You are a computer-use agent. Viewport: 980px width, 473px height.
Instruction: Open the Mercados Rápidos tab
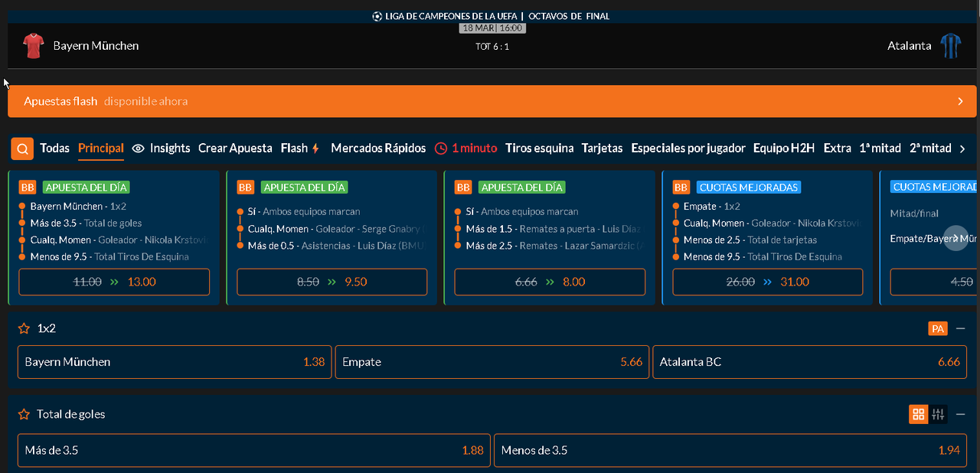(378, 148)
